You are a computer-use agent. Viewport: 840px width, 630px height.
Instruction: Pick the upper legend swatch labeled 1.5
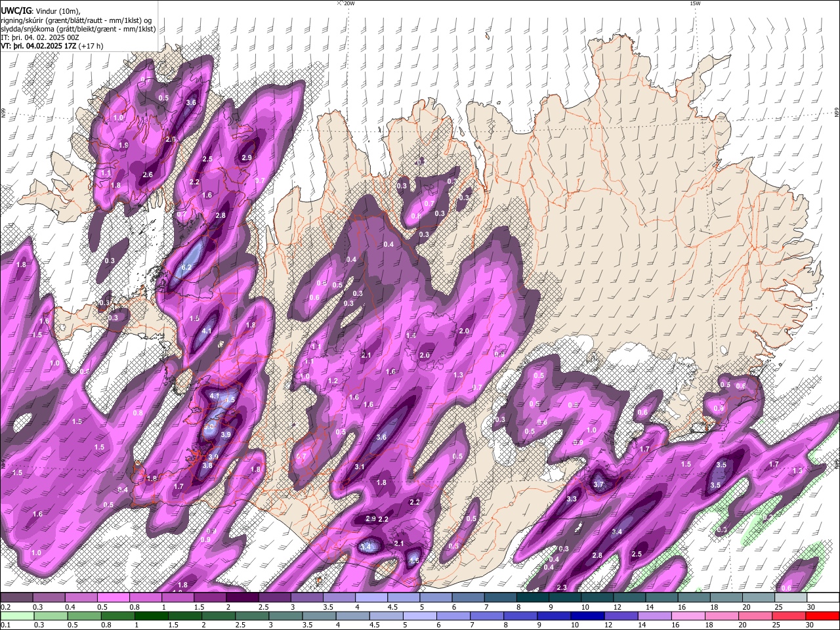point(210,598)
